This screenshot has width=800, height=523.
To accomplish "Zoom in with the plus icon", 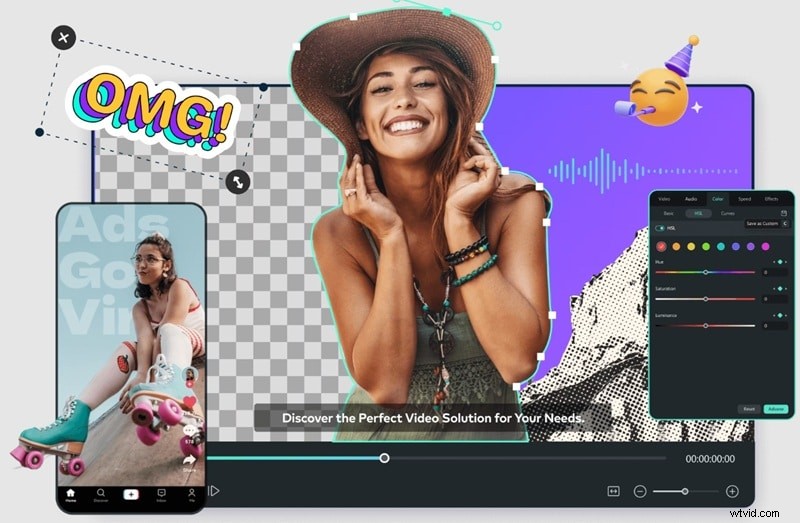I will 732,491.
